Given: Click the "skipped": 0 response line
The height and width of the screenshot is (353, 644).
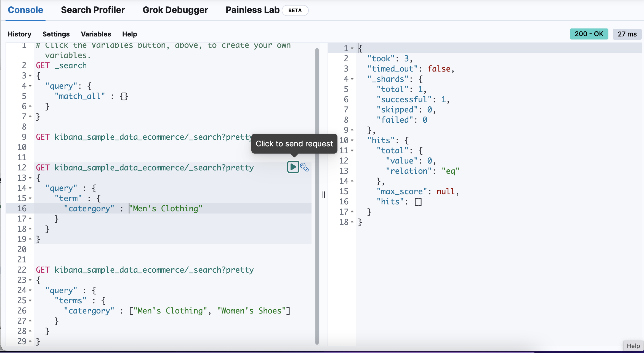Looking at the screenshot, I should click(406, 110).
